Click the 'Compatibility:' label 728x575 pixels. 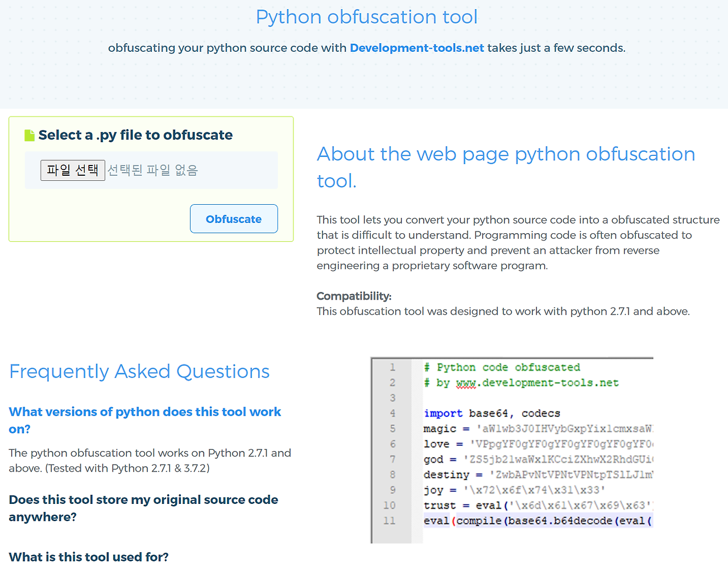click(x=354, y=296)
